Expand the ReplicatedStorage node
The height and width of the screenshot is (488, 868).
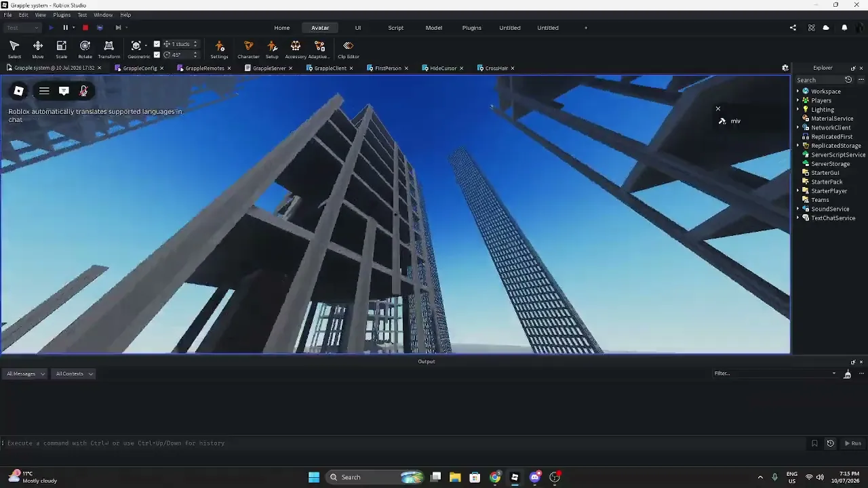pyautogui.click(x=797, y=146)
